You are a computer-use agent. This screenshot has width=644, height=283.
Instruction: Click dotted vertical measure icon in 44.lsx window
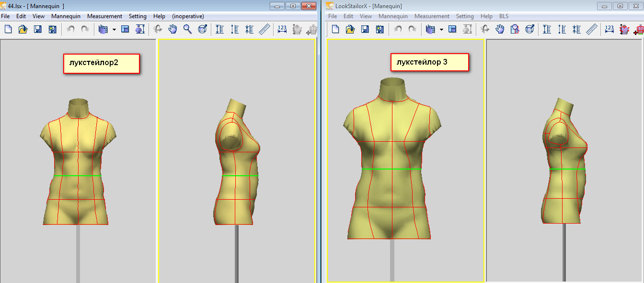pyautogui.click(x=235, y=29)
